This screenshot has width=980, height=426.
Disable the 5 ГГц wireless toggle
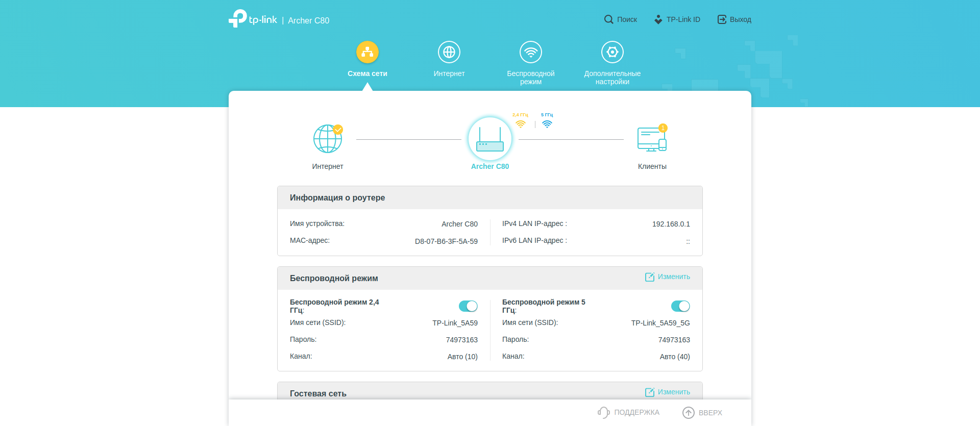[680, 306]
